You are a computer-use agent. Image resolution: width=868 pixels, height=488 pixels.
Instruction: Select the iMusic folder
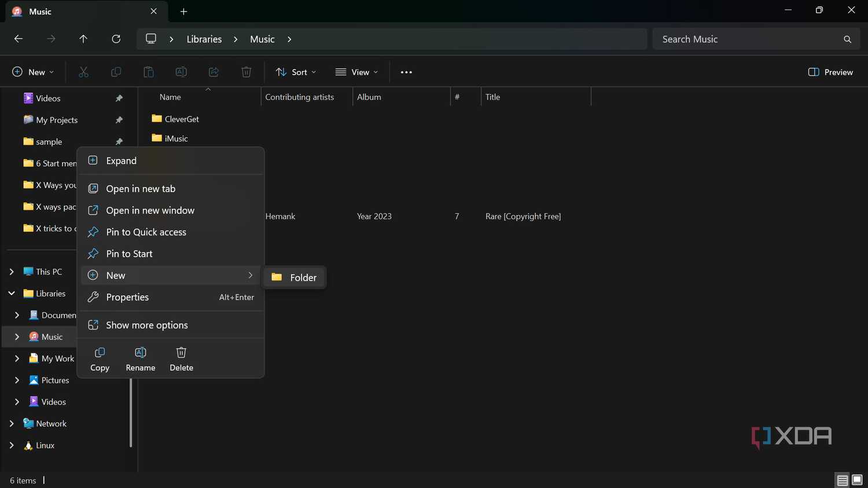click(170, 139)
